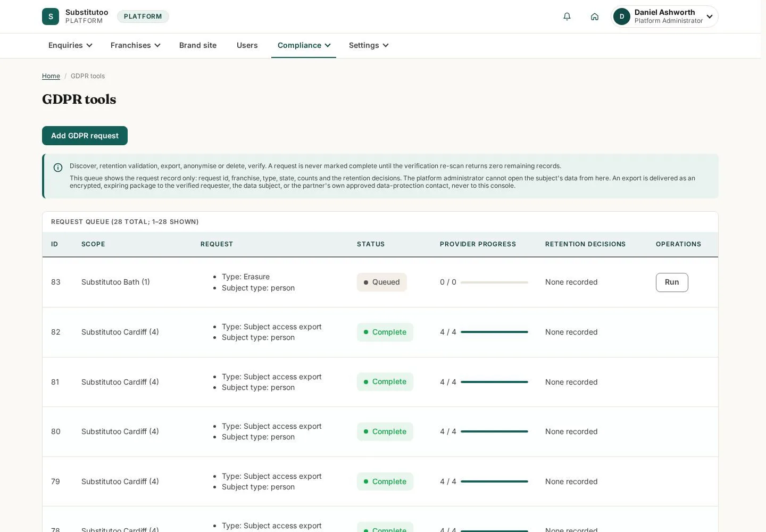
Task: Expand the Franchises dropdown menu
Action: click(x=136, y=45)
